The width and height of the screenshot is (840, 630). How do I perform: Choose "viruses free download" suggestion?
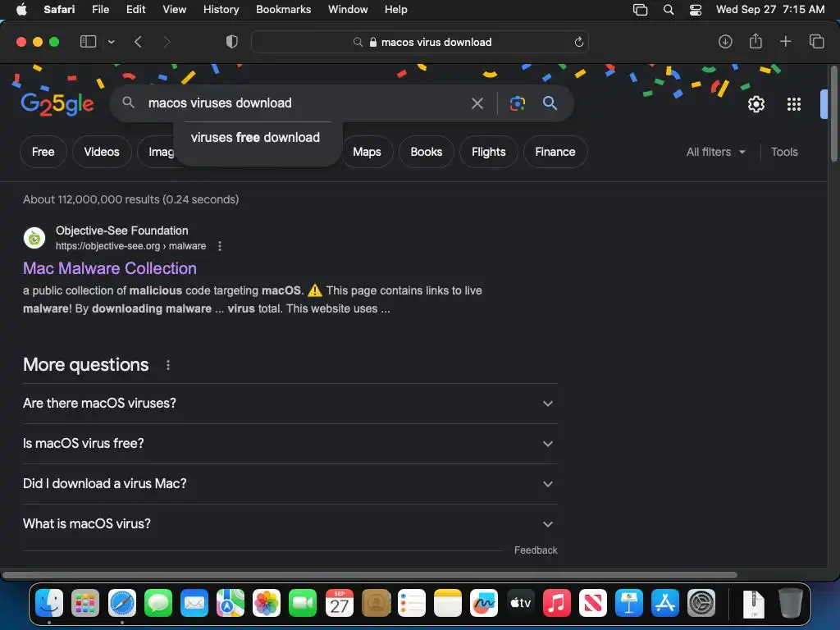[x=256, y=138]
